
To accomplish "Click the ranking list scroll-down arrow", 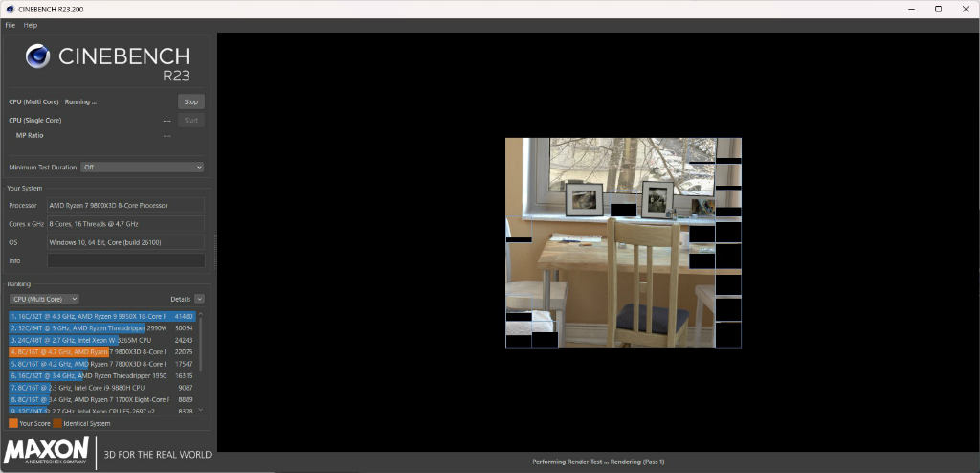I will [x=201, y=410].
